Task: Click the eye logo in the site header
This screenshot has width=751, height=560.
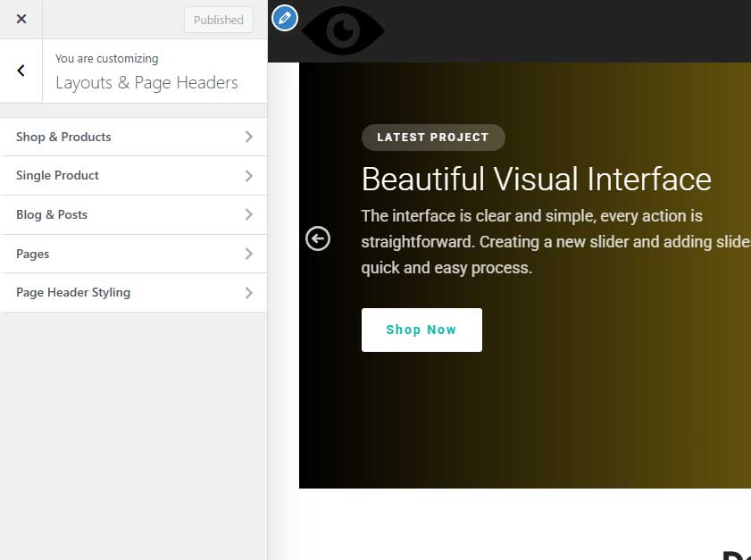Action: 343,32
